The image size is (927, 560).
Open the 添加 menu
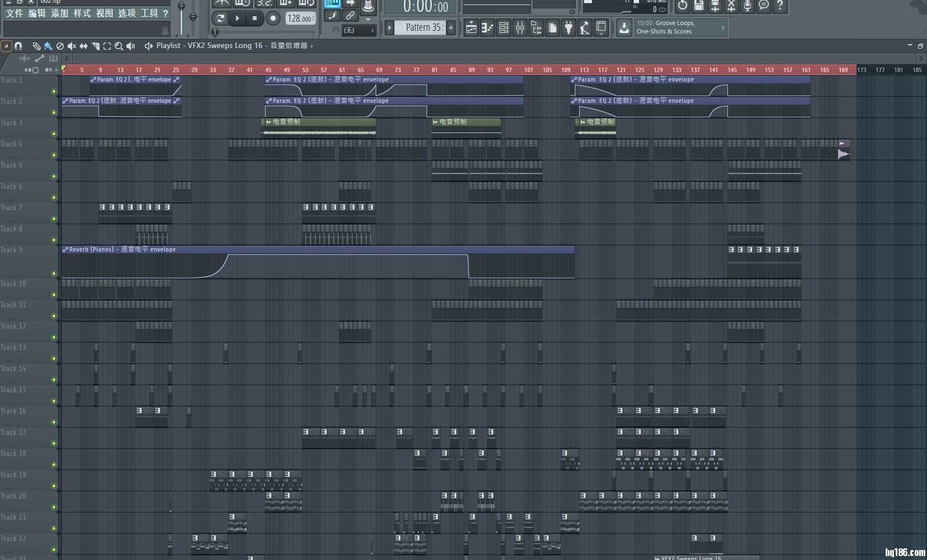[59, 13]
